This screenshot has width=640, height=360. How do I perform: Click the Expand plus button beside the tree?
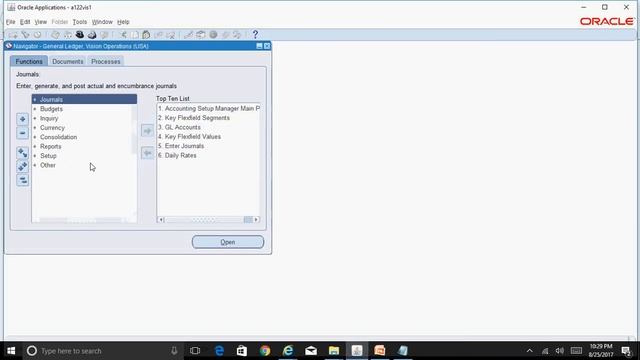pyautogui.click(x=22, y=119)
